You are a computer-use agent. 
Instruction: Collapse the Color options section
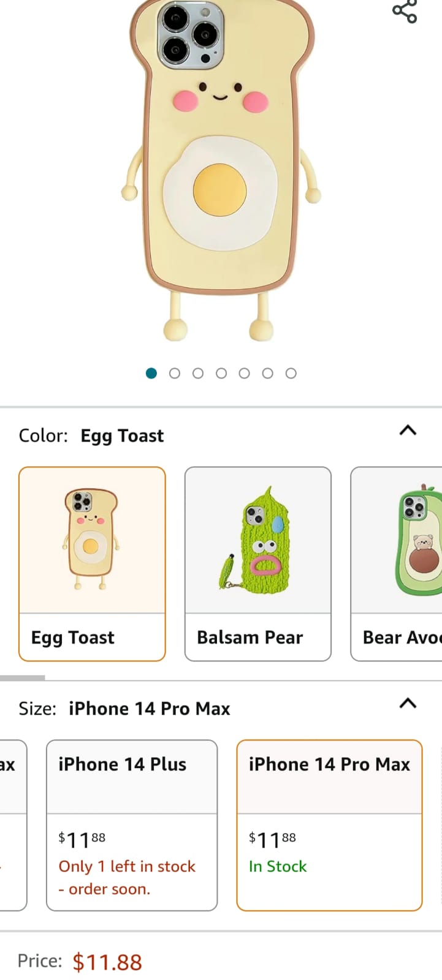click(408, 431)
